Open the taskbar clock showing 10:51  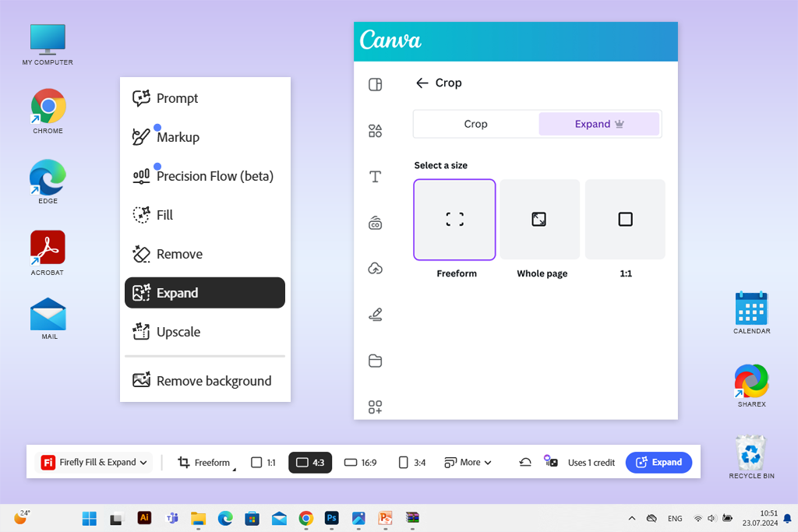(x=760, y=518)
